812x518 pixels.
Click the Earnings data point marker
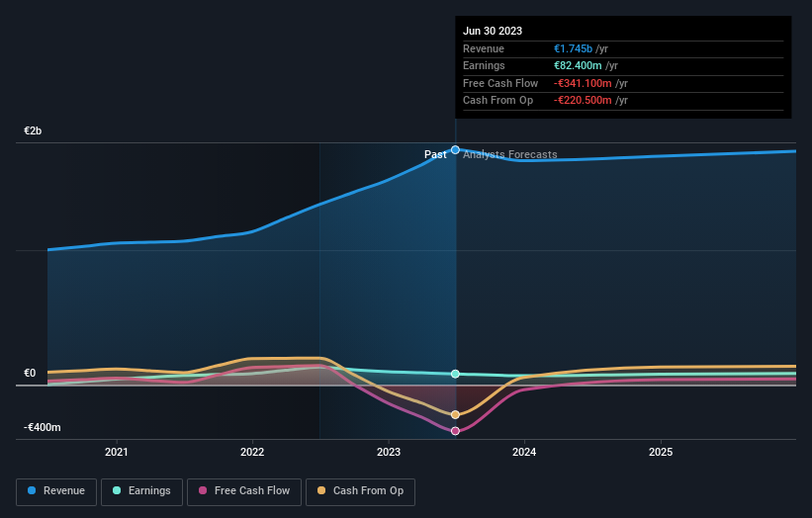click(x=455, y=374)
